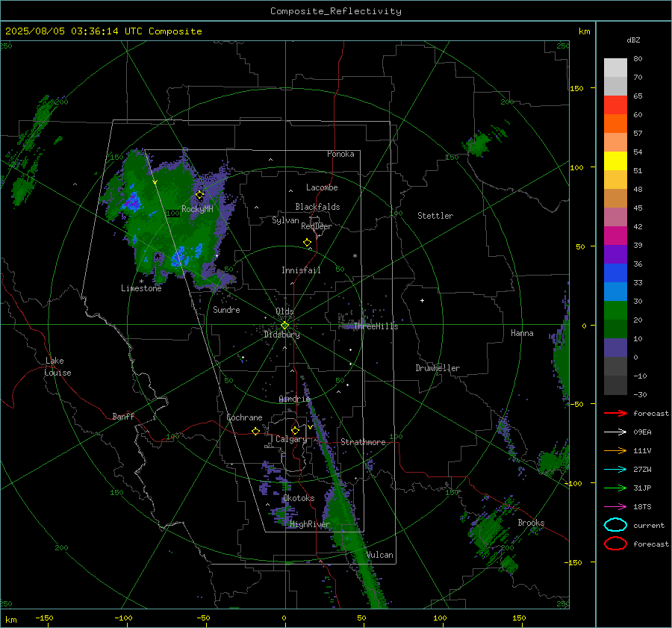Pick the orange 57–60 dBZ swatch

pyautogui.click(x=615, y=124)
